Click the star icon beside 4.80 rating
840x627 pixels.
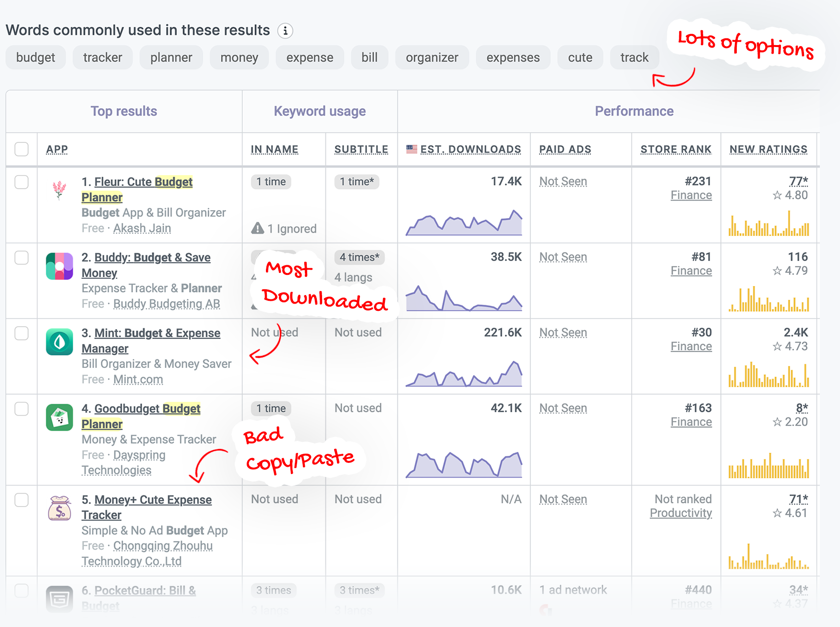[x=777, y=195]
